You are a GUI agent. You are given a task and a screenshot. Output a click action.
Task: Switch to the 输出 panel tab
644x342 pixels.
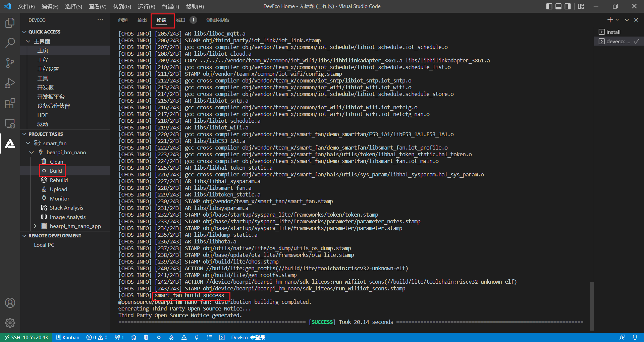142,20
